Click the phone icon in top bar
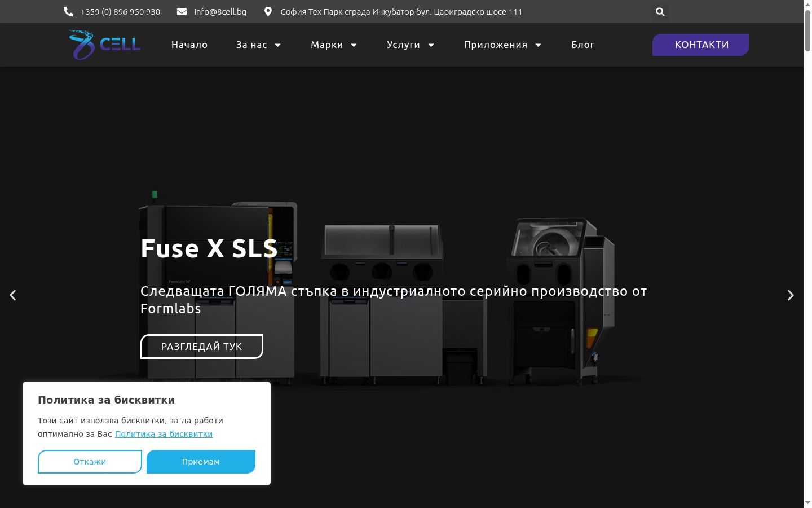 [69, 11]
